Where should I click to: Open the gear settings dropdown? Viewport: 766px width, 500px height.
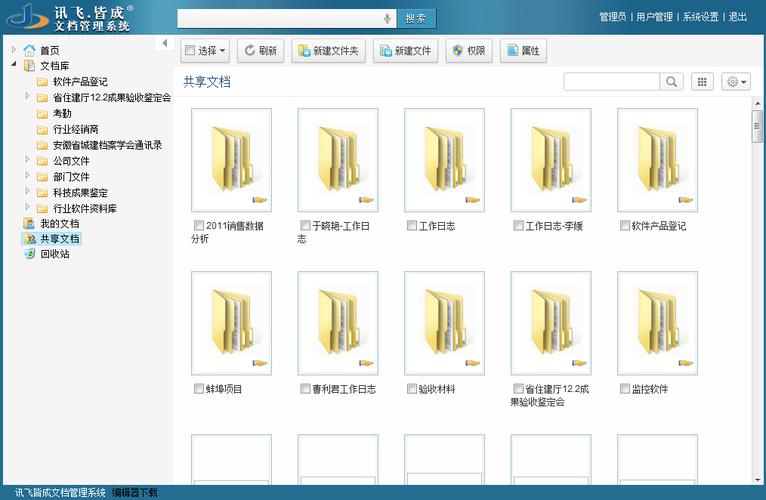coord(736,82)
